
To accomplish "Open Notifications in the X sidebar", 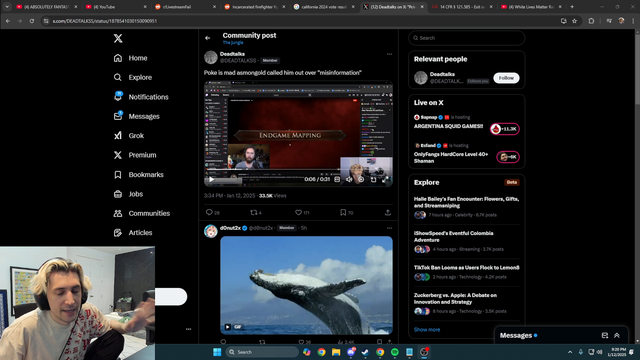I will click(141, 97).
